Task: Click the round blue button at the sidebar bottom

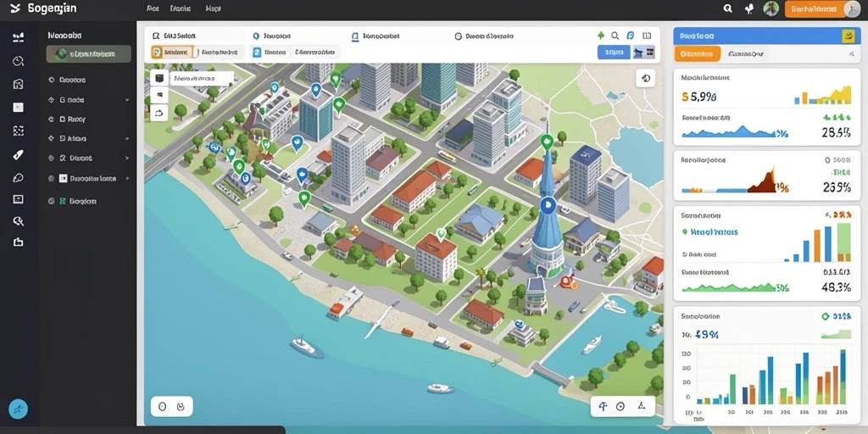Action: [x=19, y=409]
